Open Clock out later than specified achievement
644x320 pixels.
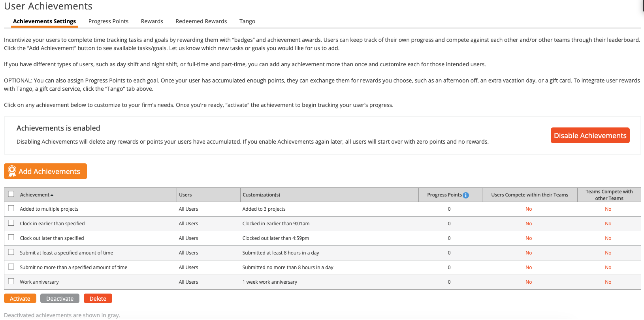pyautogui.click(x=52, y=238)
